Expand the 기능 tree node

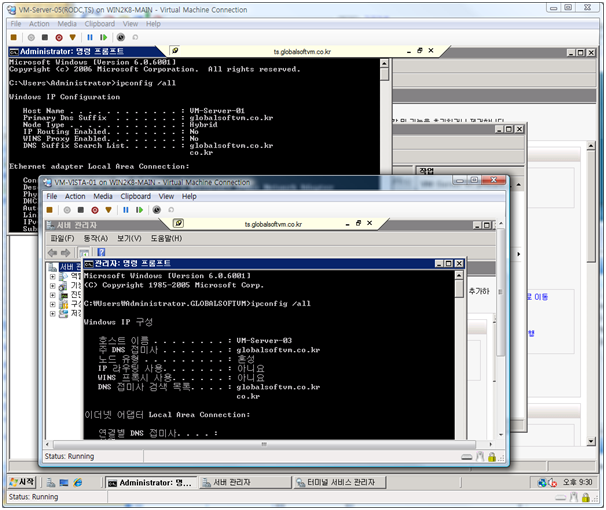point(53,286)
